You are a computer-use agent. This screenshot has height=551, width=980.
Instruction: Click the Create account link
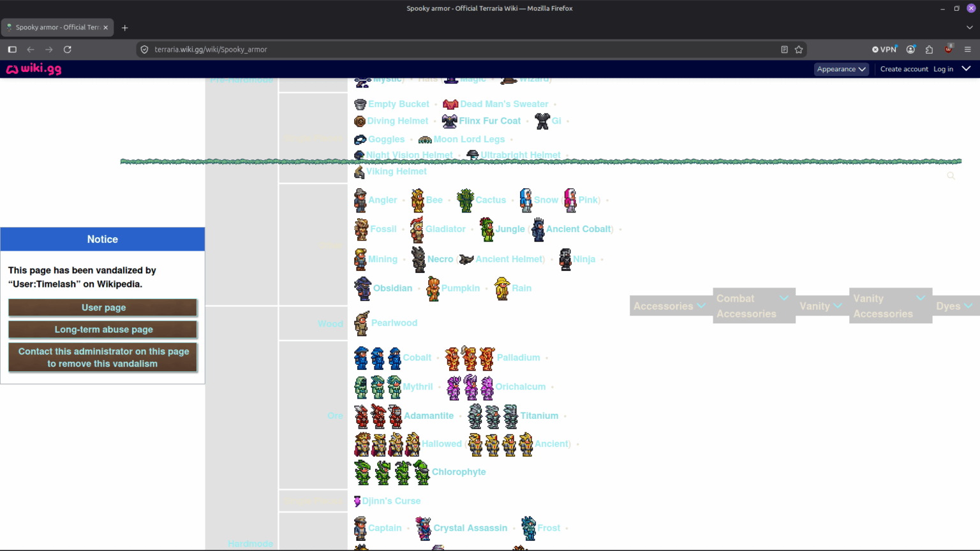tap(904, 69)
